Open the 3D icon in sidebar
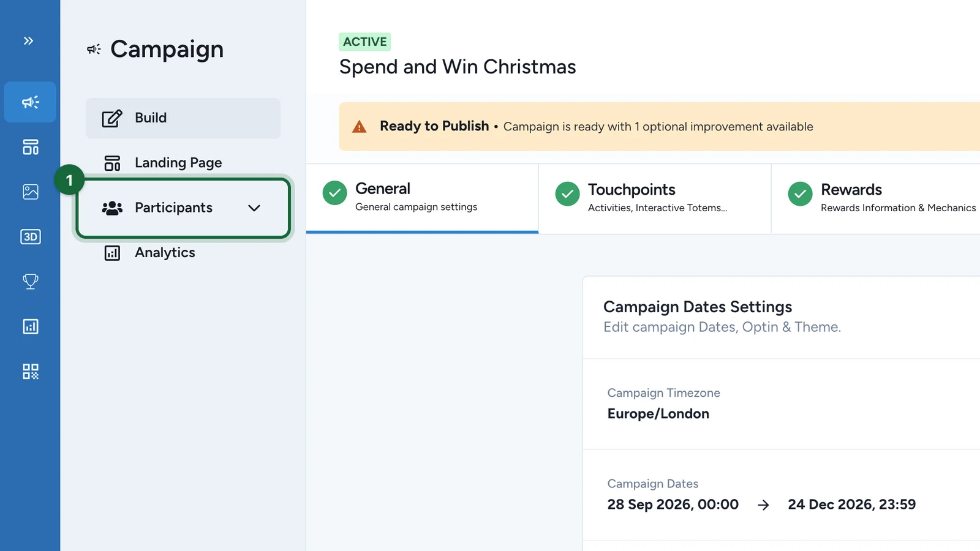Viewport: 980px width, 551px height. tap(30, 236)
